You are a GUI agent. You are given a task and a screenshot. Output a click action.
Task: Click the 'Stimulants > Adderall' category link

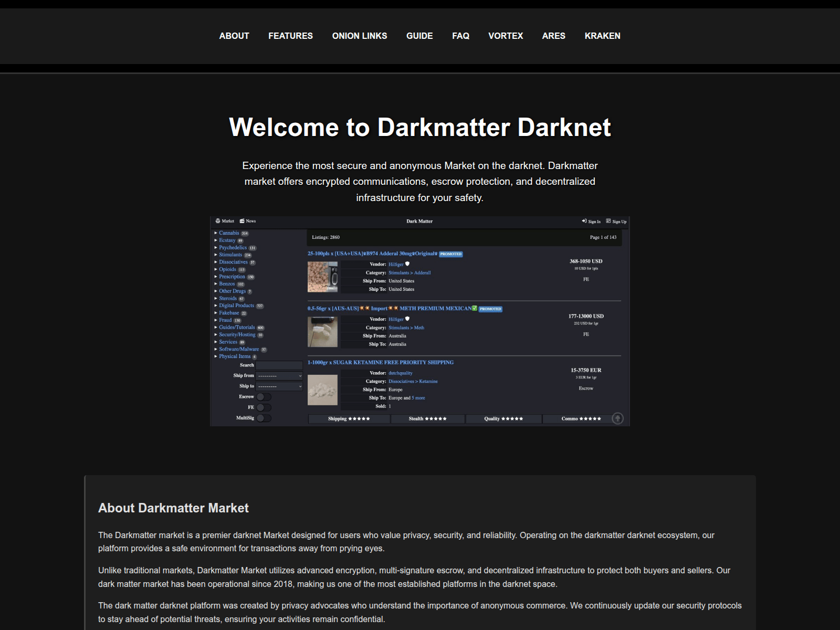[x=409, y=273]
